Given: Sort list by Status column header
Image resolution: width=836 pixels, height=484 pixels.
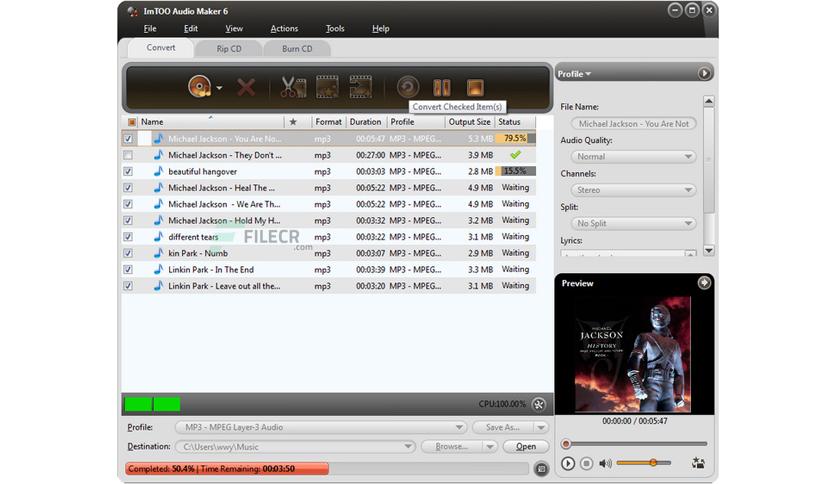Looking at the screenshot, I should click(515, 122).
